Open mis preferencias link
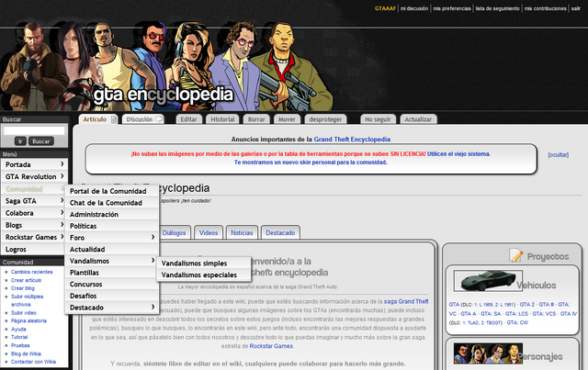The image size is (588, 370). pyautogui.click(x=452, y=8)
